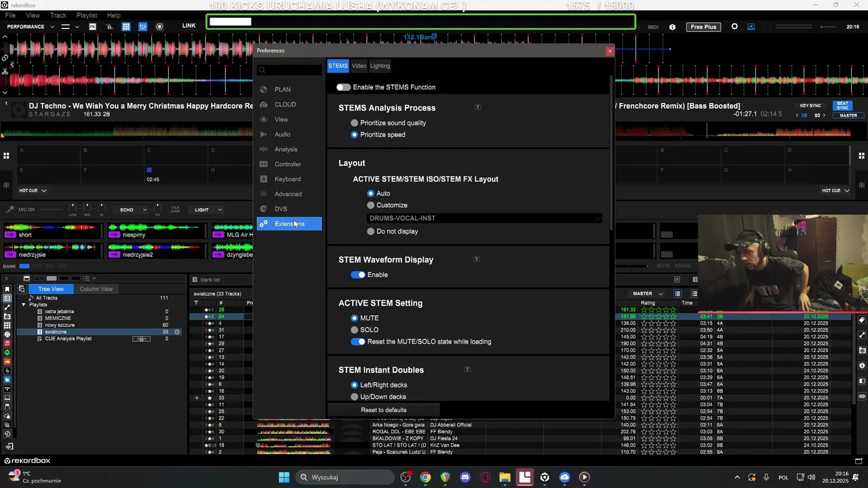Click the help icon beside STEMS Analysis Process
The width and height of the screenshot is (868, 488).
[x=477, y=107]
